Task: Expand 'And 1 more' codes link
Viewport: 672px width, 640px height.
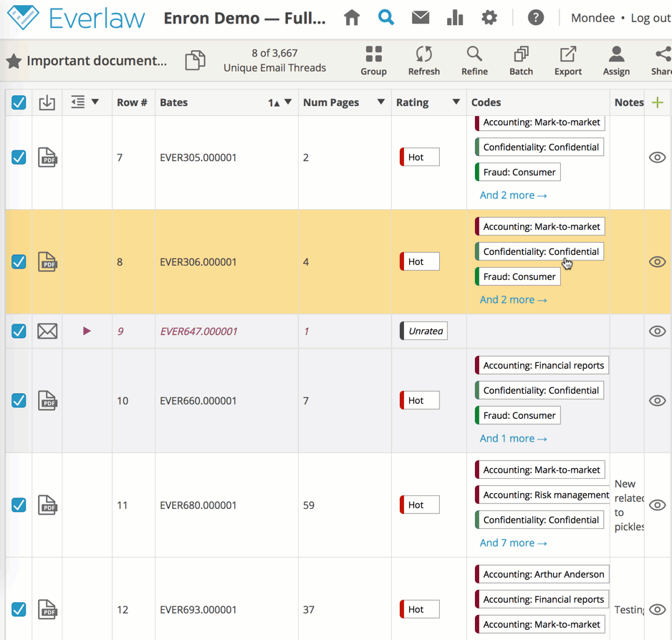Action: 513,439
